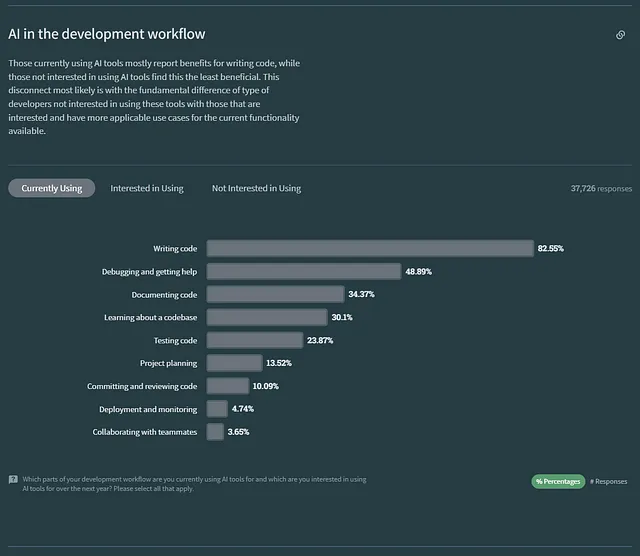Screen dimensions: 640x556
Task: Click the Collaborating with teammates bar
Action: [215, 431]
